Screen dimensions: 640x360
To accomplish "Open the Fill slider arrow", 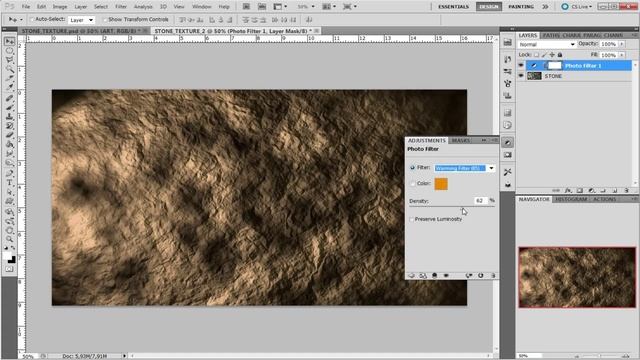I will tap(622, 55).
